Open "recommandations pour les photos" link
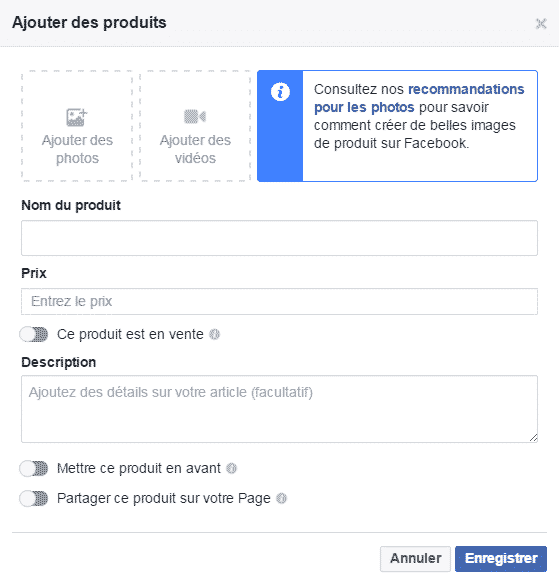This screenshot has width=559, height=583. (419, 98)
